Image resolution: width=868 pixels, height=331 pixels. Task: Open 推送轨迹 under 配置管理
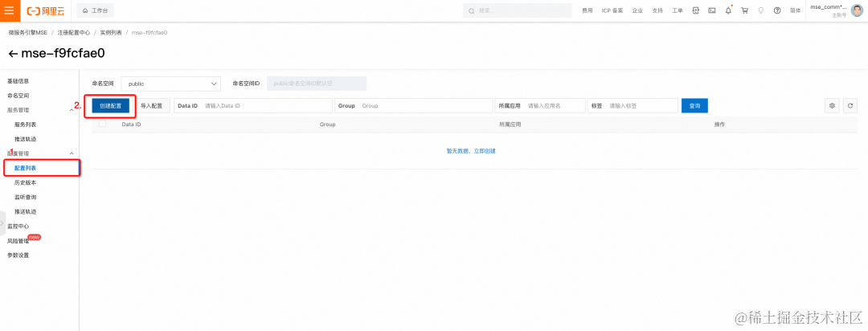click(x=26, y=211)
